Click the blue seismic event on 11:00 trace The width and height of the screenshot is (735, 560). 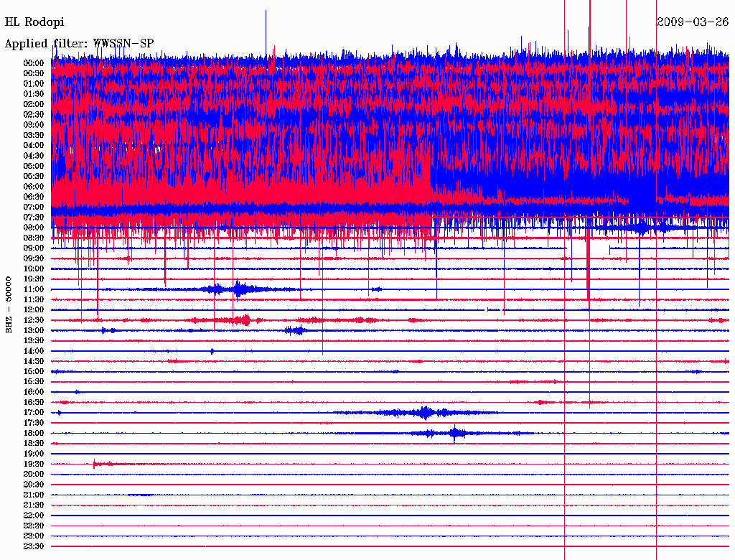pos(238,289)
